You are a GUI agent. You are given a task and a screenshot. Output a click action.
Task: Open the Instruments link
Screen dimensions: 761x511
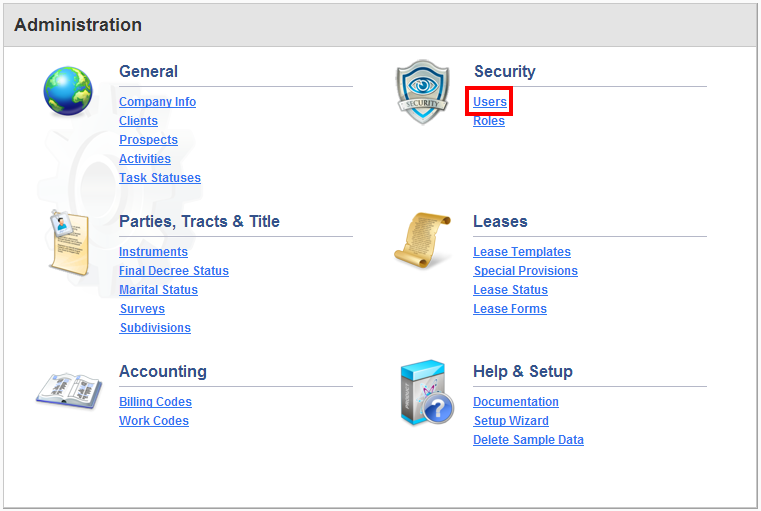tap(153, 252)
